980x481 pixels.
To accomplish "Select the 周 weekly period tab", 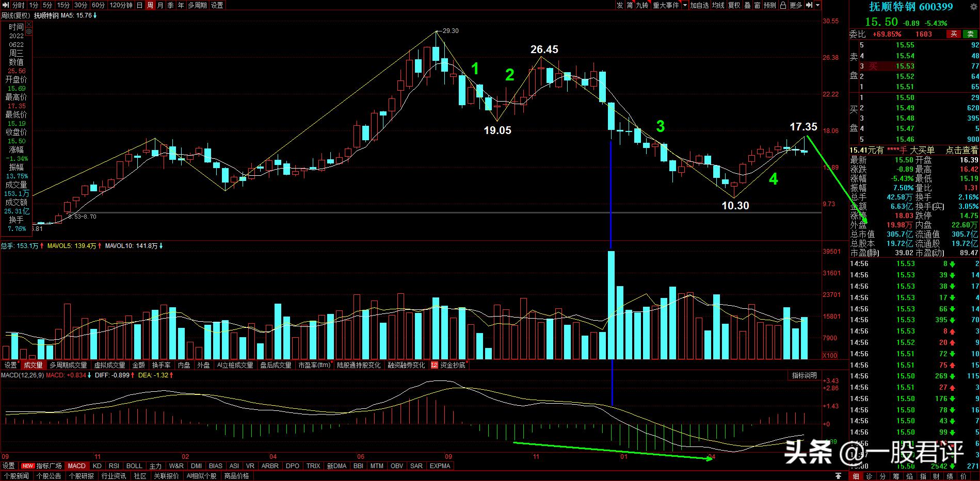I will pyautogui.click(x=150, y=5).
